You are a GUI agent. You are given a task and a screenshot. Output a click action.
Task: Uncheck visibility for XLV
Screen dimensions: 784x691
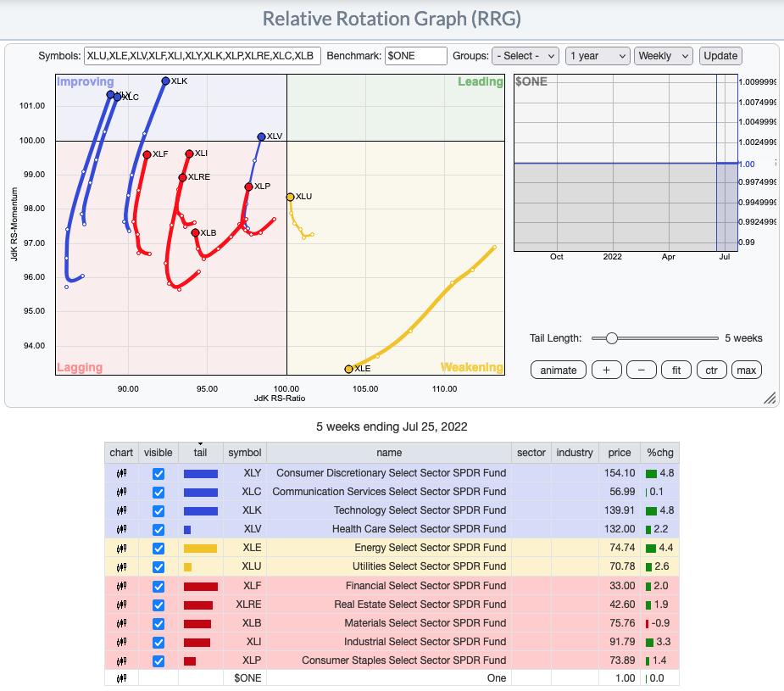click(158, 530)
